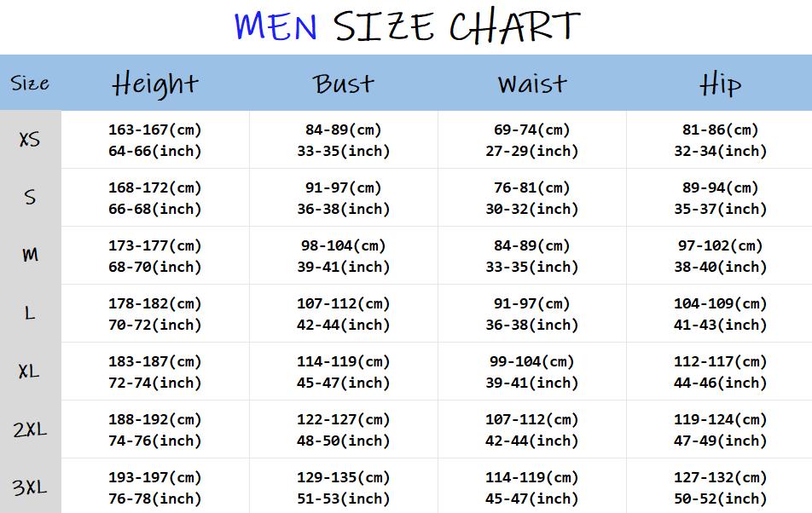
Task: Click the Size header cell
Action: pos(30,84)
